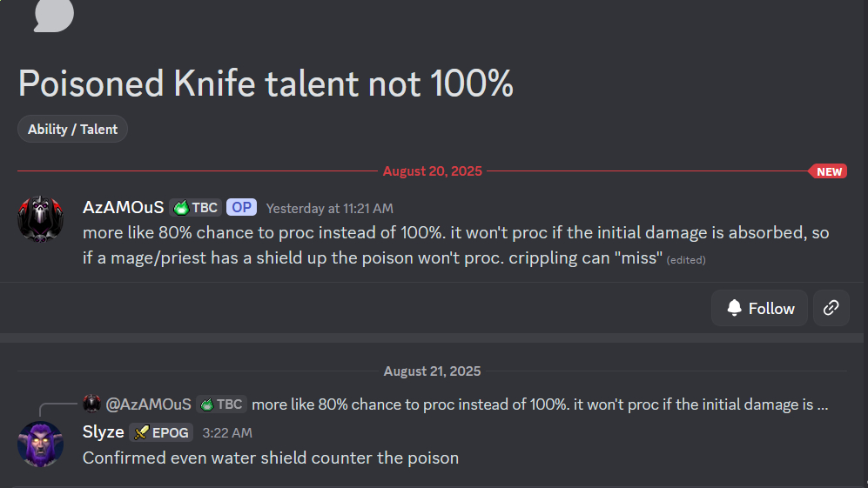This screenshot has height=488, width=868.
Task: Click the green TBC tag on the original post
Action: [196, 207]
